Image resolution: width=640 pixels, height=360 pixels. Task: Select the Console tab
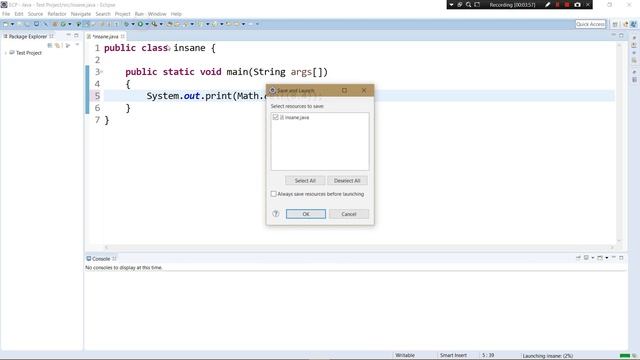101,259
